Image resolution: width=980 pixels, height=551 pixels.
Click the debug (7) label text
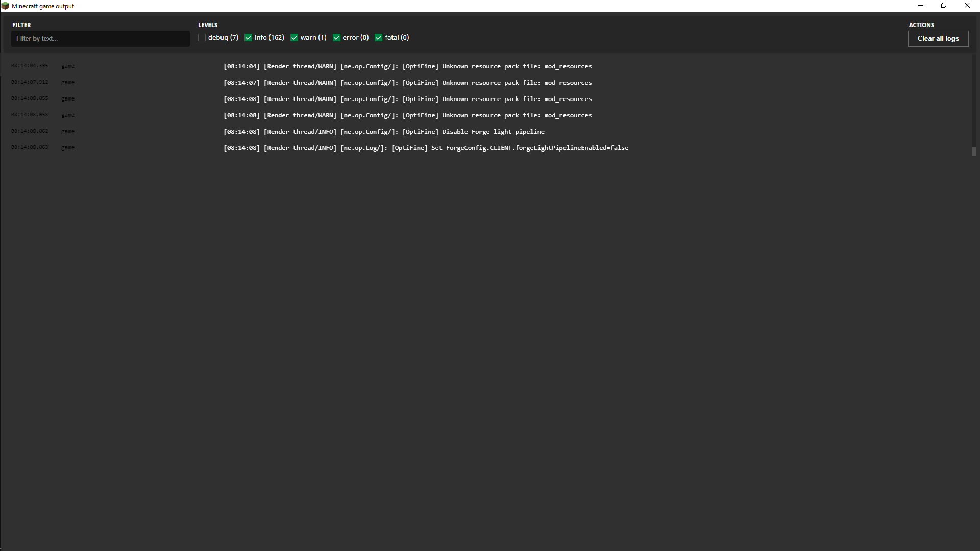point(223,38)
